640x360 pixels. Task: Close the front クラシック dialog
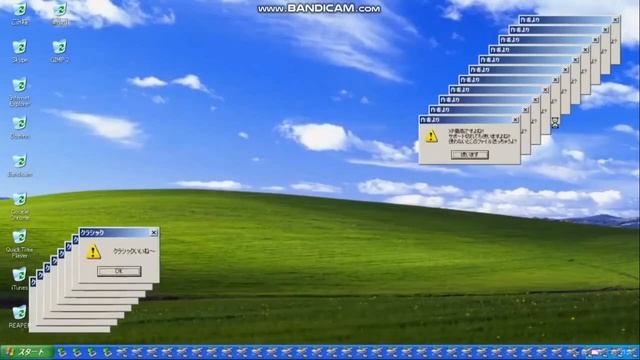pyautogui.click(x=154, y=233)
